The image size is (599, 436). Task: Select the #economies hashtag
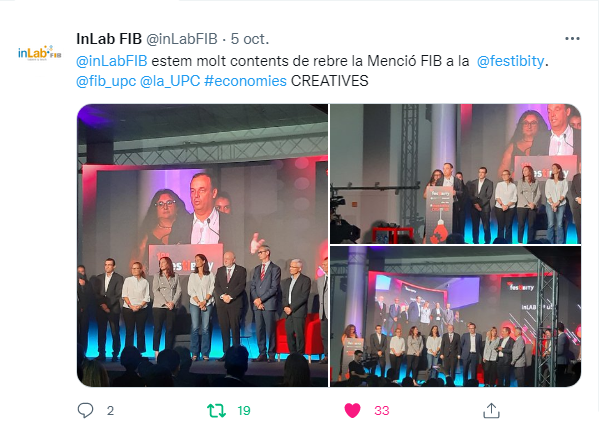point(245,81)
